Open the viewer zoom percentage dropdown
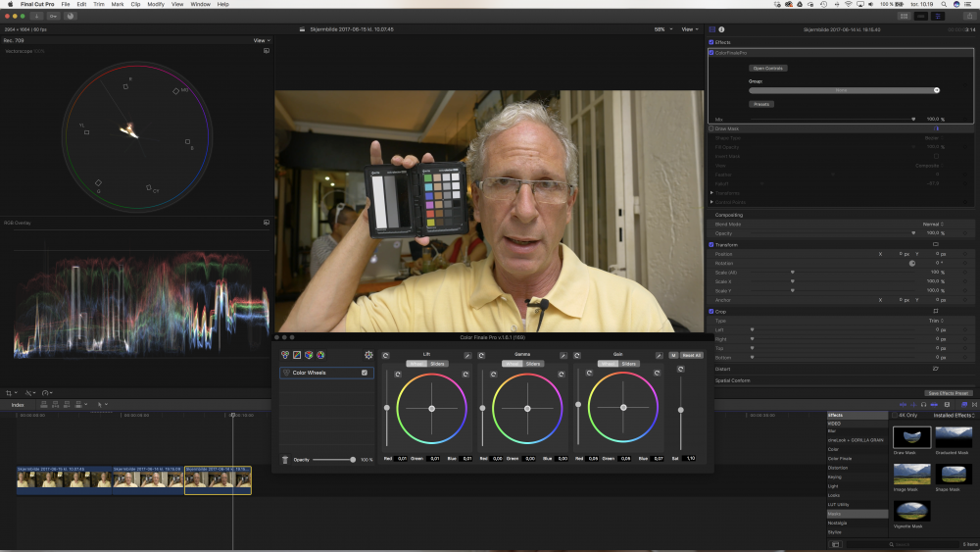This screenshot has height=552, width=980. (x=661, y=29)
